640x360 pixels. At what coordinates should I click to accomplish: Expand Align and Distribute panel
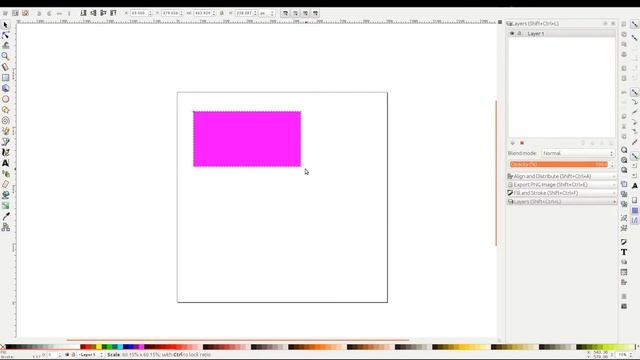click(x=561, y=176)
